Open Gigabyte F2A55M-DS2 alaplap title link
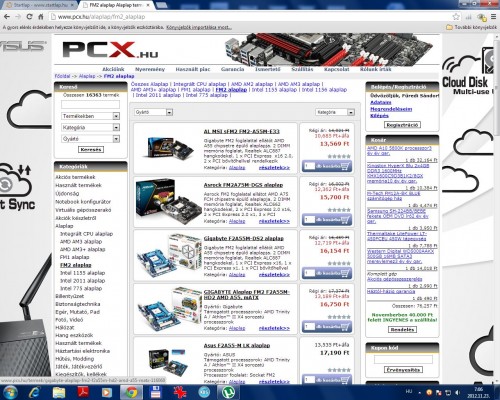The width and height of the screenshot is (500, 400). 243,238
